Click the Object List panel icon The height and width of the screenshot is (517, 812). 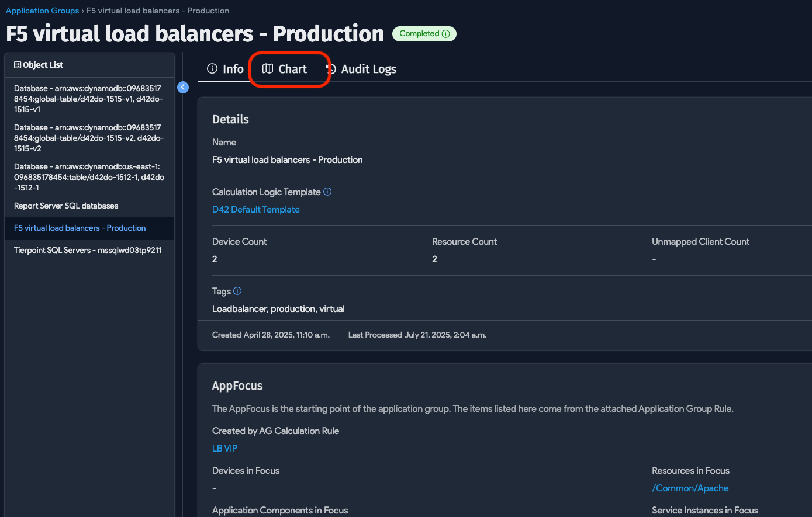pos(18,65)
